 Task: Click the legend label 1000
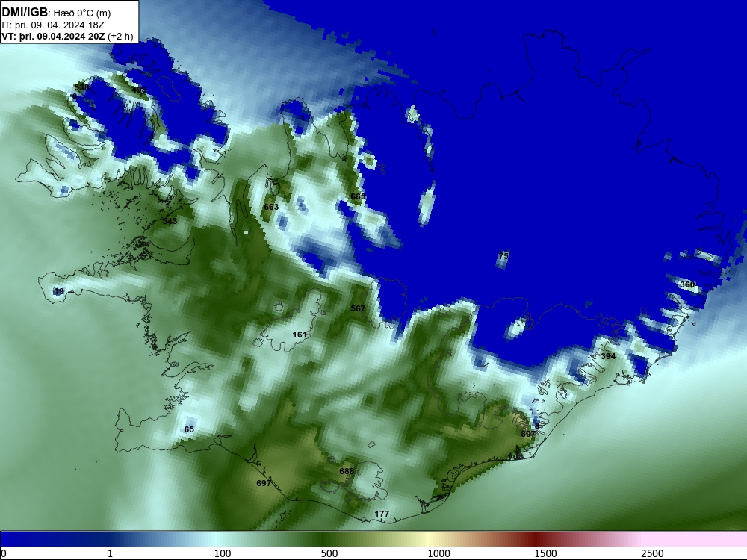click(x=438, y=553)
